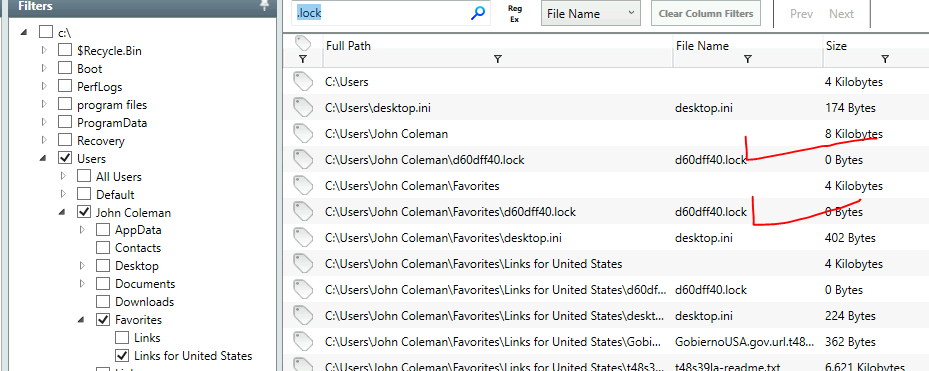Tag the GobiernoUSA.gov.url row
929x371 pixels.
pos(303,342)
